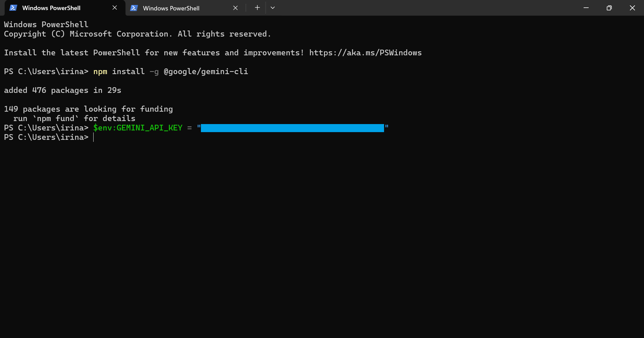644x338 pixels.
Task: Click the PowerShell icon on first tab
Action: (13, 8)
